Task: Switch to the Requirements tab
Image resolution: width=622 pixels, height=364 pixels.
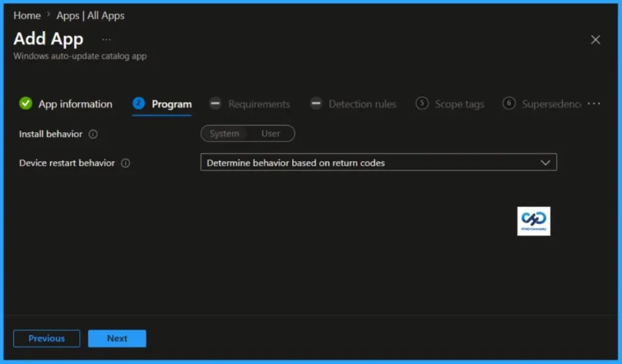Action: (250, 104)
